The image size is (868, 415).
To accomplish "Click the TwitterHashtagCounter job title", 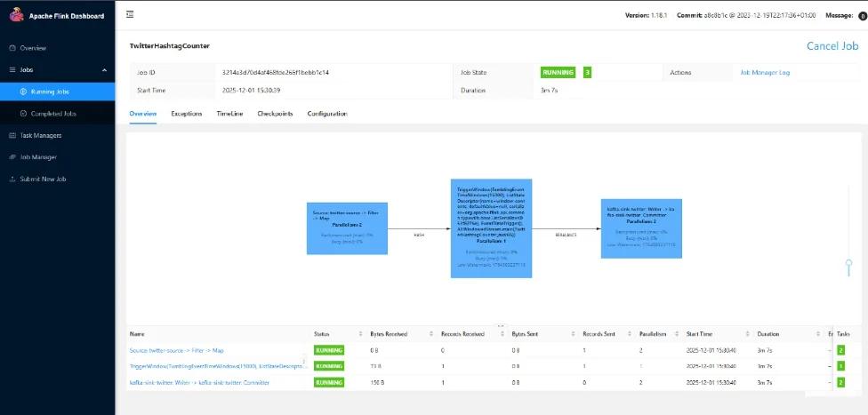I will click(169, 46).
